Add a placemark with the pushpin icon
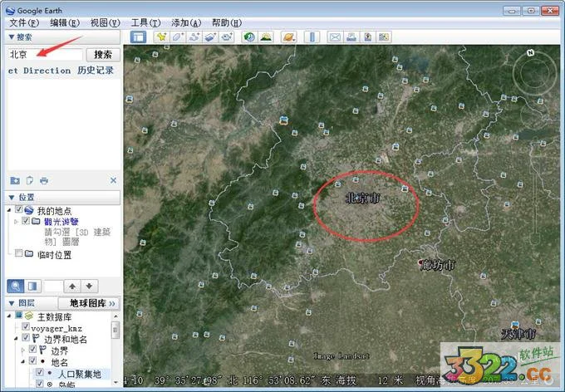Screen dimensions: 565x392 click(x=161, y=37)
